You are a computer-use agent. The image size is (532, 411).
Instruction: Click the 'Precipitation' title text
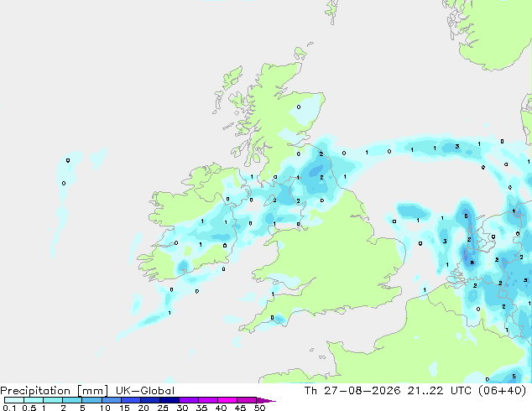pos(35,391)
